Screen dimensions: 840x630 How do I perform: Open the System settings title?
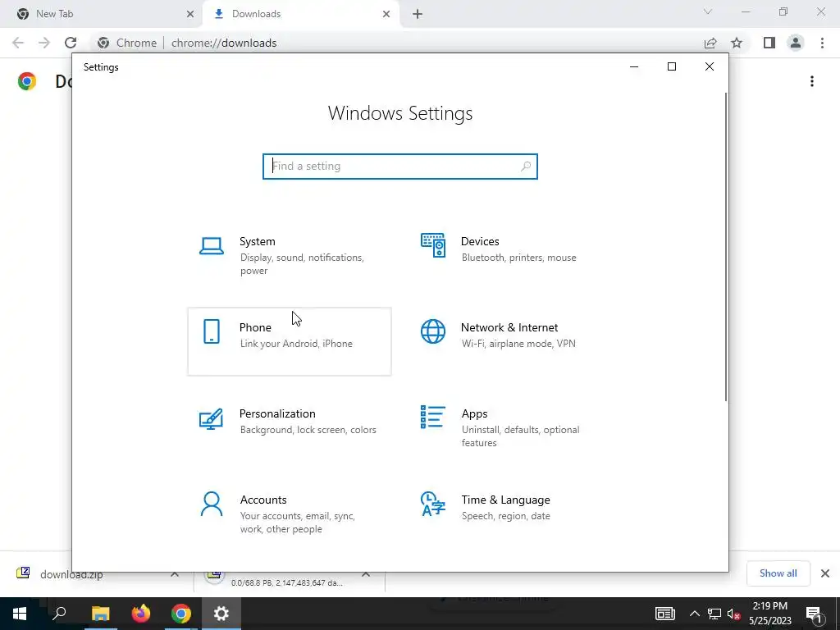(x=257, y=242)
